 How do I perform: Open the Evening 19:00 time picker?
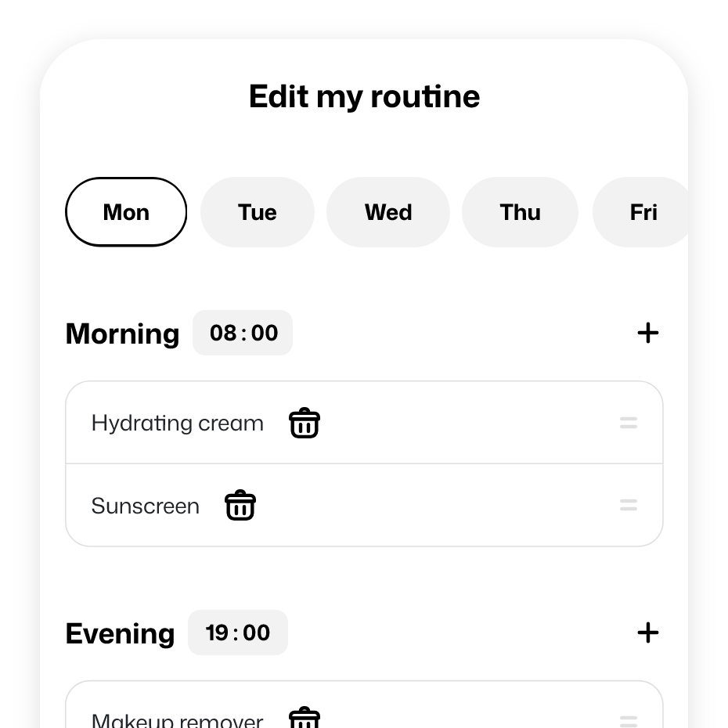[x=238, y=632]
